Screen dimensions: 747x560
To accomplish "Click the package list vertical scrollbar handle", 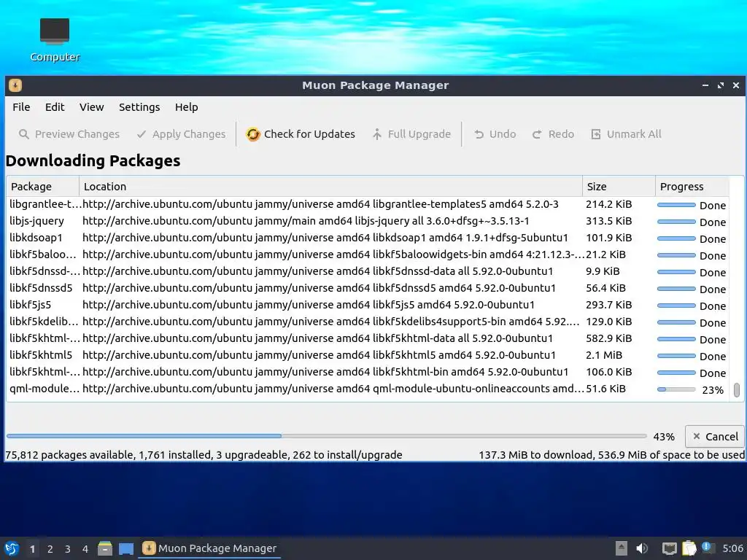I will [x=737, y=390].
